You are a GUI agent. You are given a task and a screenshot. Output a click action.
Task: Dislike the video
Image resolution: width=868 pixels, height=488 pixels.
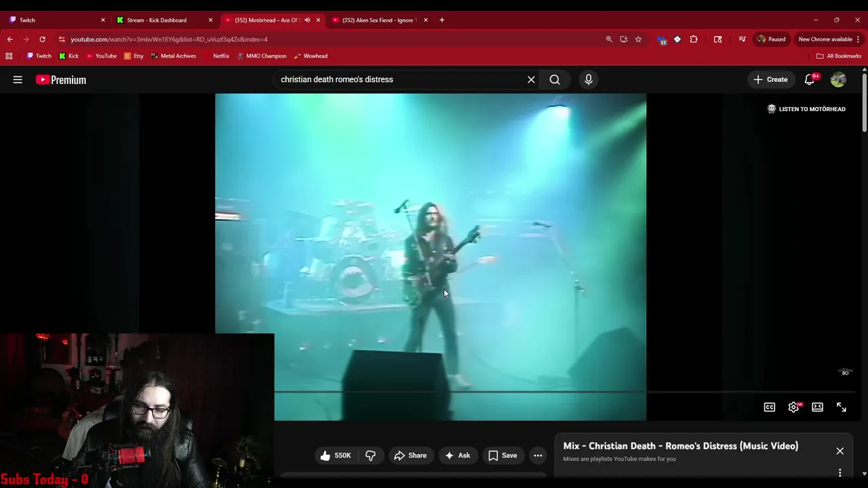coord(370,455)
